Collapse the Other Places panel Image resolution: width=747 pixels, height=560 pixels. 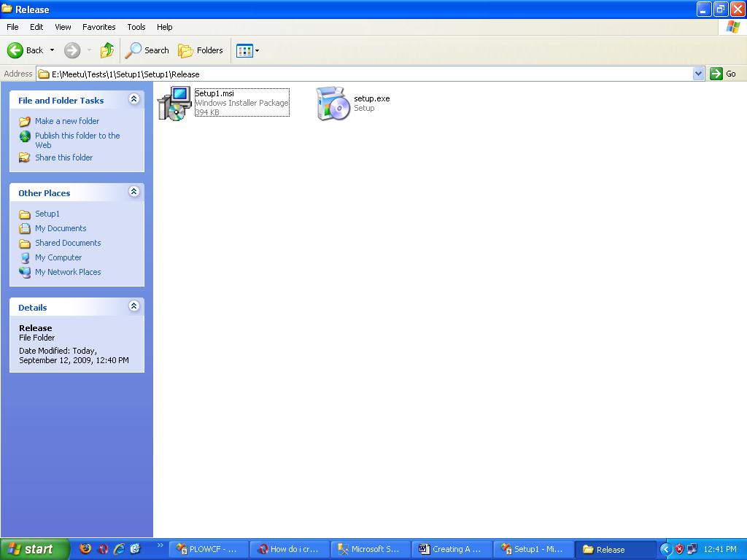134,192
